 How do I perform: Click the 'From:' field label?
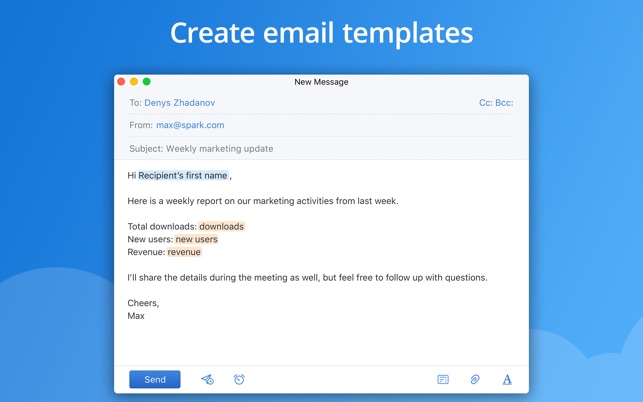click(x=141, y=125)
